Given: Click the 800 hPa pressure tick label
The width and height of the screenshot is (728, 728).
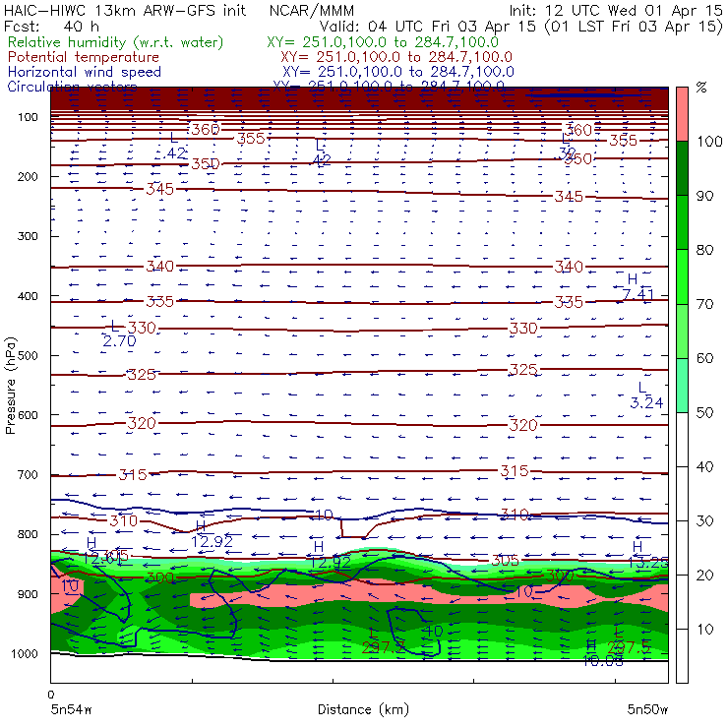Looking at the screenshot, I should click(x=28, y=534).
